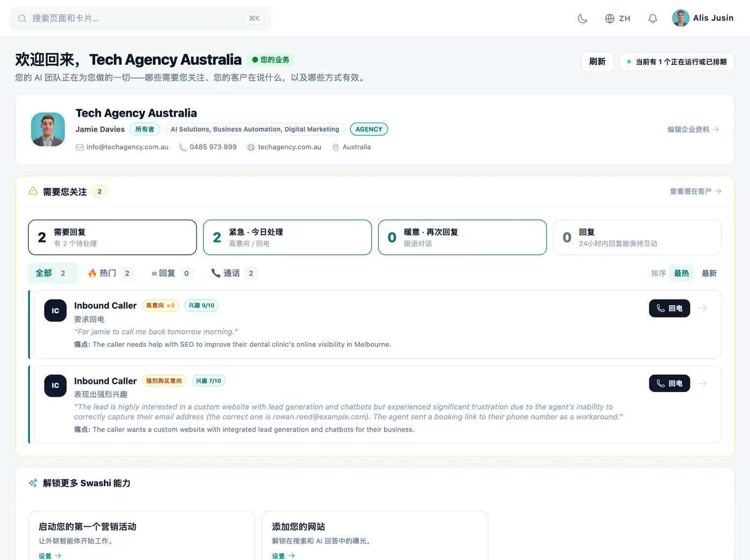Call back the 9/10 interest Inbound Caller
The width and height of the screenshot is (750, 560).
tap(670, 308)
